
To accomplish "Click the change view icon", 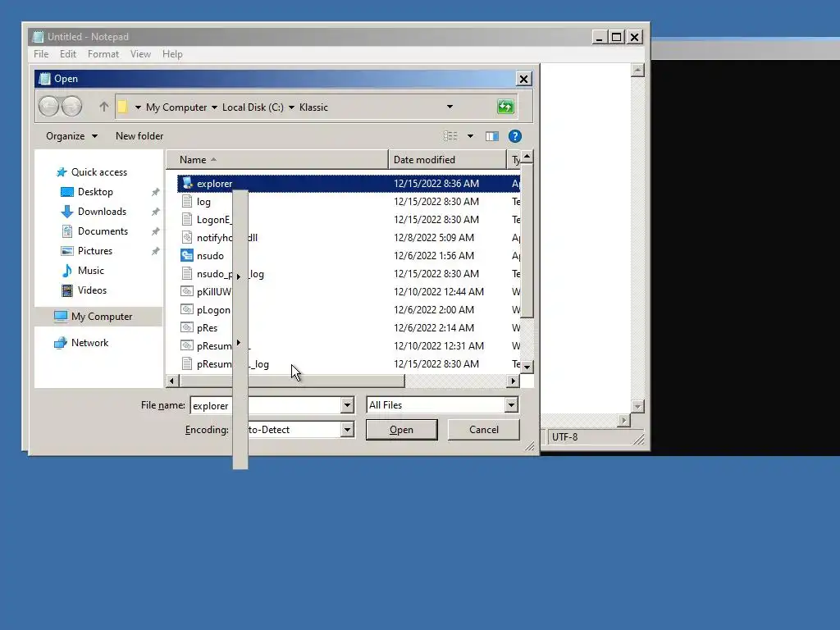I will click(x=450, y=136).
